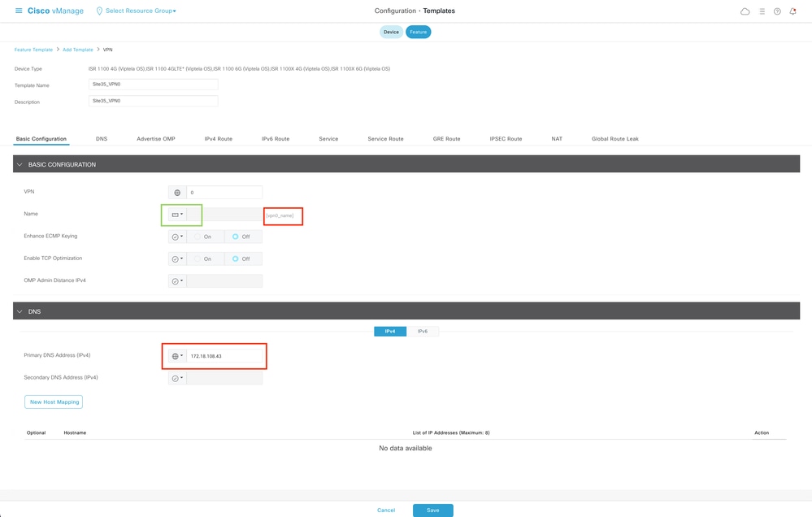The height and width of the screenshot is (517, 812).
Task: Open the NAT configuration tab
Action: [x=556, y=138]
